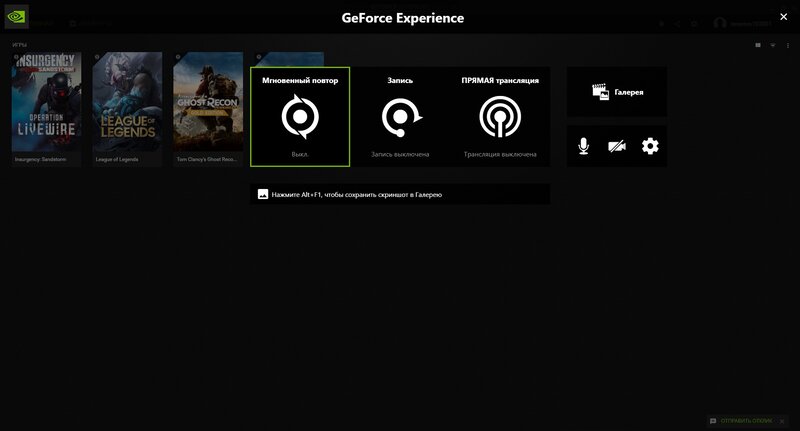Viewport: 800px width, 431px height.
Task: Open the Галерея gallery button
Action: tap(617, 92)
